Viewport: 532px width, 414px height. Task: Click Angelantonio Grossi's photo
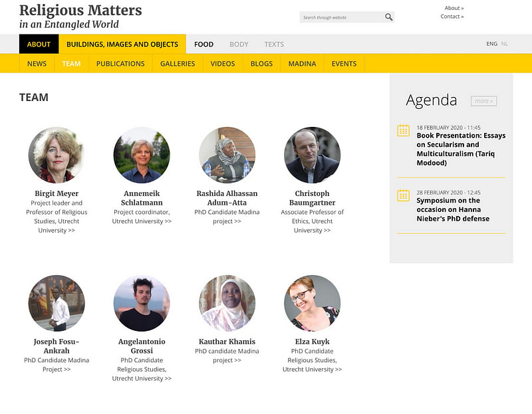142,304
